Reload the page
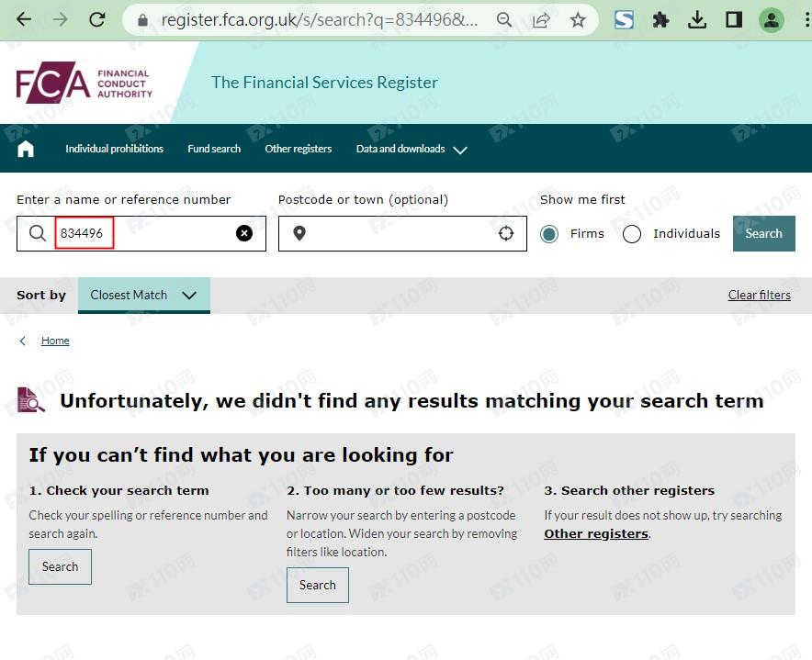 (x=97, y=19)
